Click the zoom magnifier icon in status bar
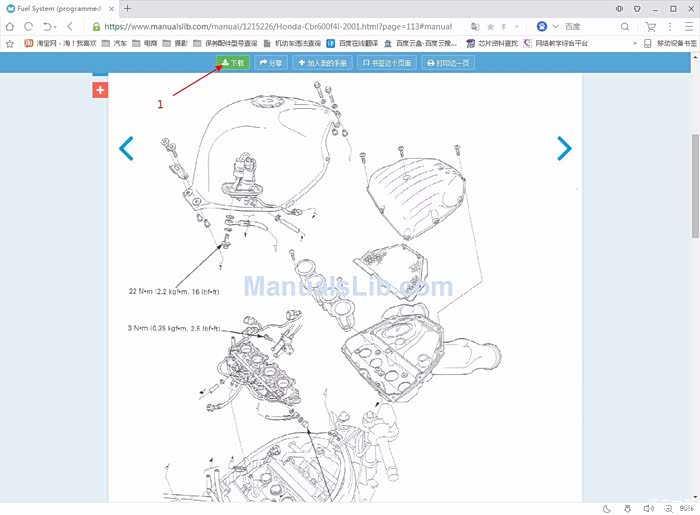The width and height of the screenshot is (700, 515). [x=668, y=509]
